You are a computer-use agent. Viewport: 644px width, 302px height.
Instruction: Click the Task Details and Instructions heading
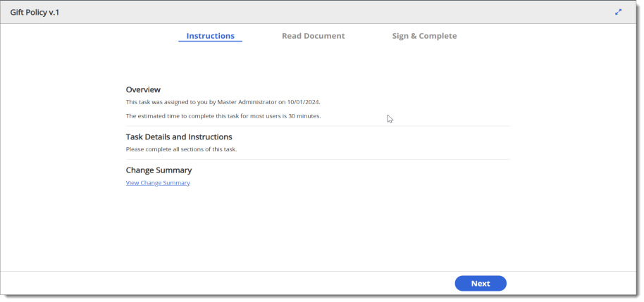179,137
